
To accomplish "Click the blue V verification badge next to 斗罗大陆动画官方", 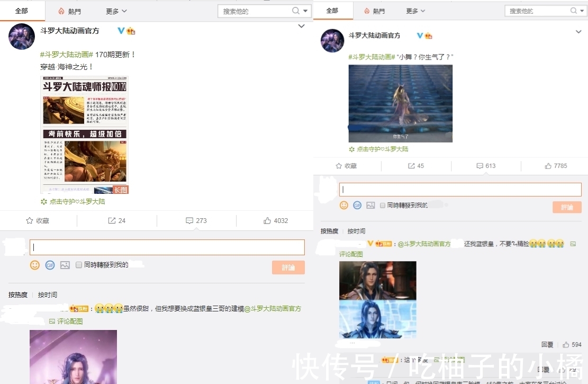I will pos(121,31).
